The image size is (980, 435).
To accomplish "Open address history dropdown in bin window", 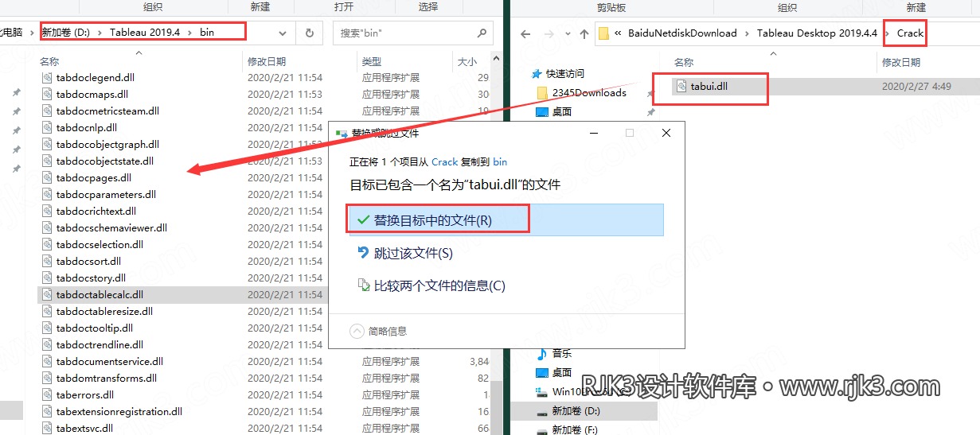I will tap(283, 33).
